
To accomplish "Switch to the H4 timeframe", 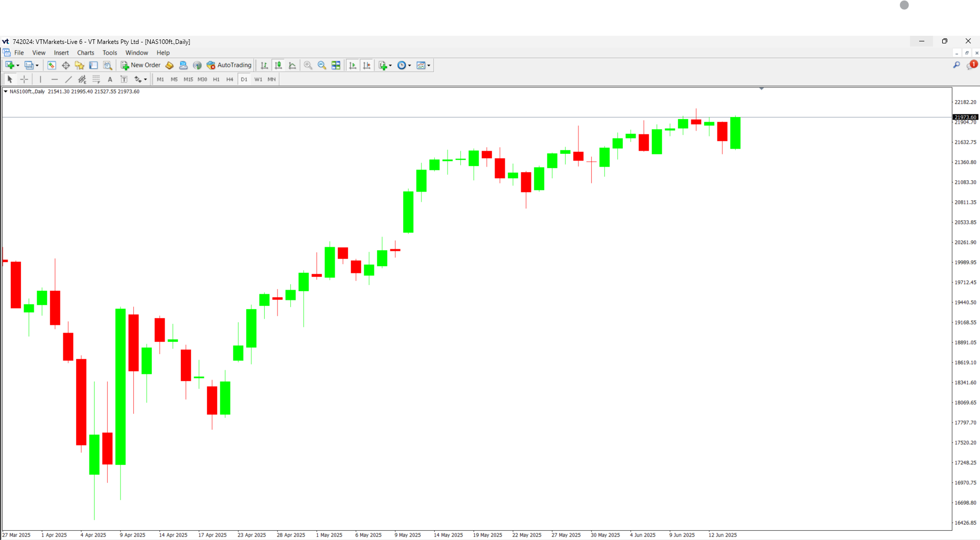I will pyautogui.click(x=229, y=79).
